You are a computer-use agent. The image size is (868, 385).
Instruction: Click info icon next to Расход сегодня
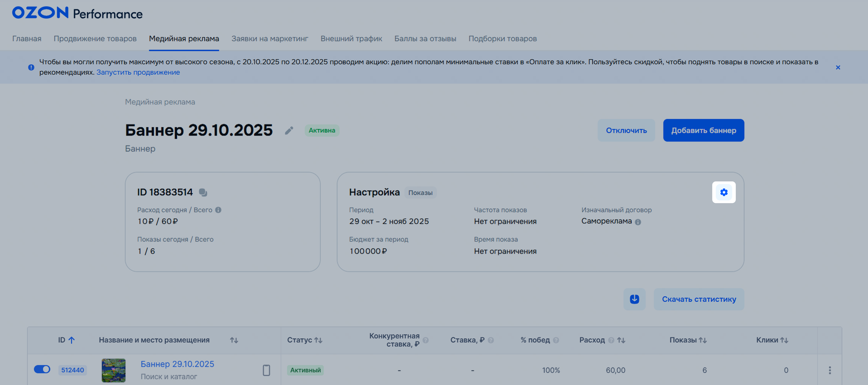pos(218,210)
